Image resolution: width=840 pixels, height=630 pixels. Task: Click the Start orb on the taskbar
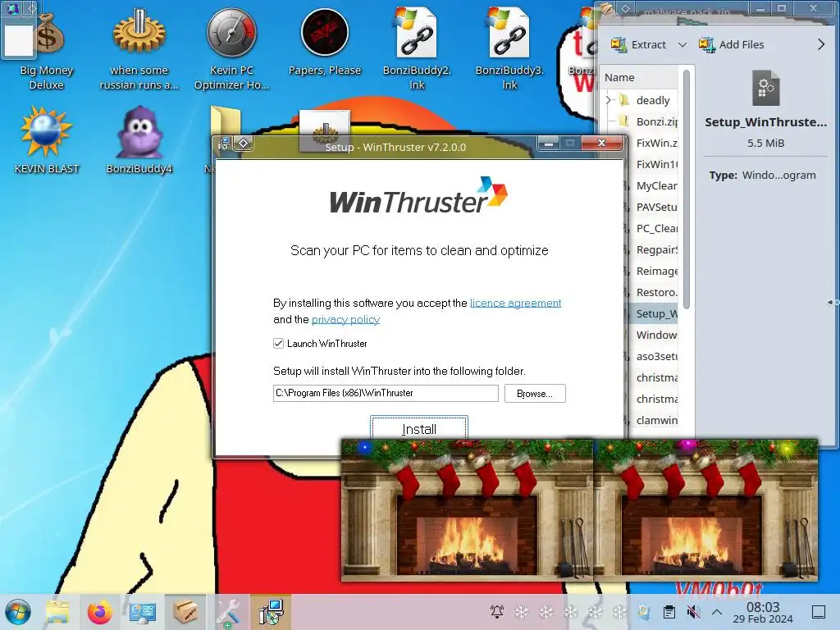pos(18,612)
